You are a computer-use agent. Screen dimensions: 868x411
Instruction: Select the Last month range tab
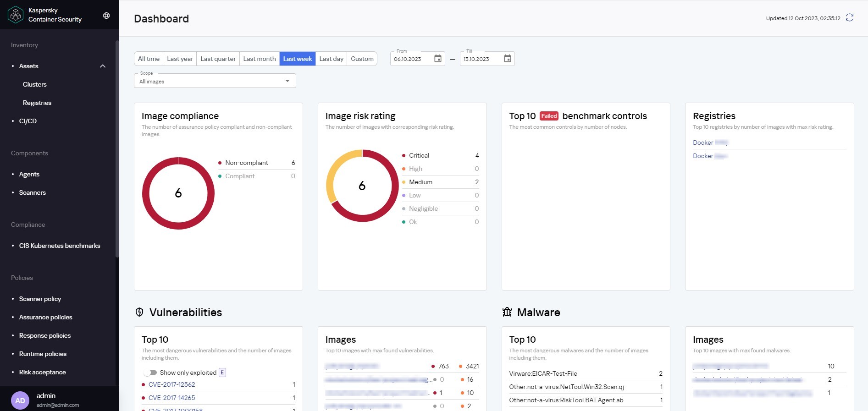pos(260,59)
